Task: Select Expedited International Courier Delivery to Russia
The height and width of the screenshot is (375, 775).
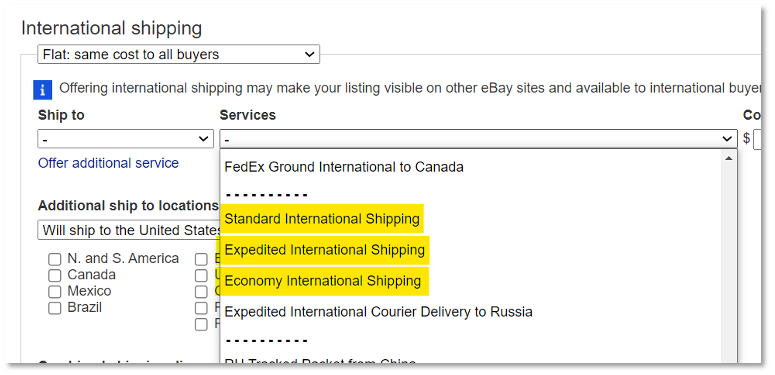Action: point(379,312)
